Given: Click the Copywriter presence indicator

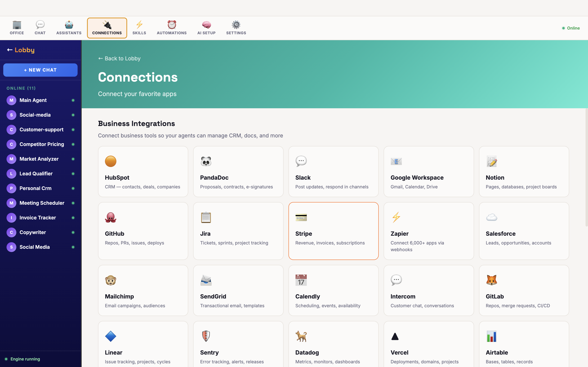Looking at the screenshot, I should point(73,232).
